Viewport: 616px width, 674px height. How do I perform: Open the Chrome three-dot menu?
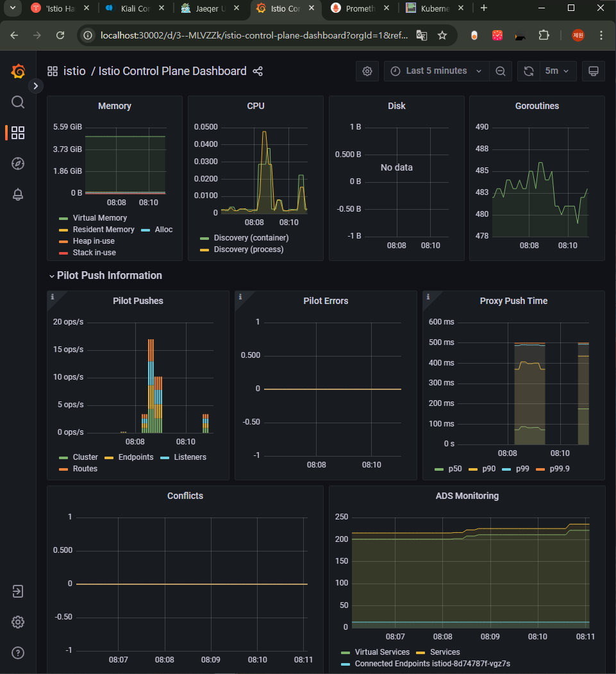(601, 35)
